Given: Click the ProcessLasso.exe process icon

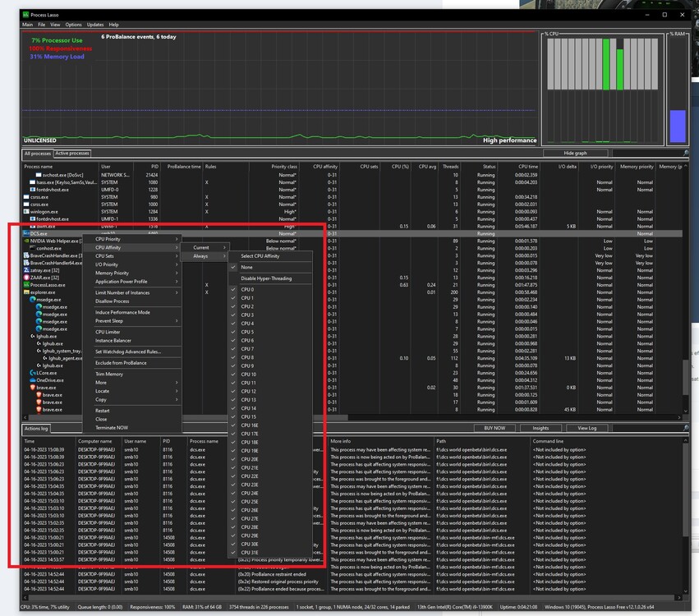Looking at the screenshot, I should pos(26,285).
